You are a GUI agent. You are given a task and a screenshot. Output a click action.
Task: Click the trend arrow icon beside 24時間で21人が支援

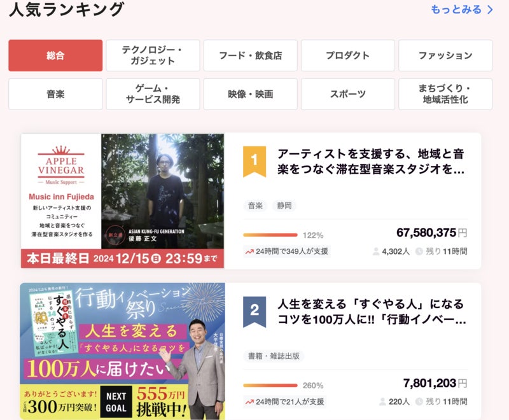coord(249,402)
